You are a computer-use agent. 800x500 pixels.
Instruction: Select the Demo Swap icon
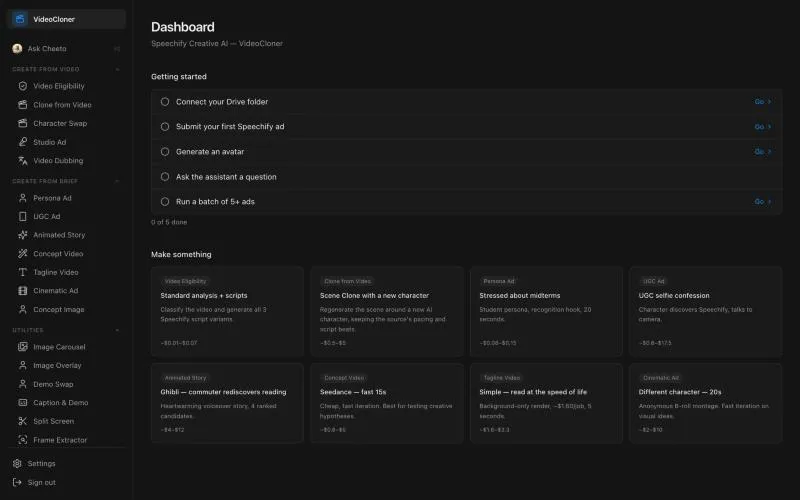click(x=22, y=384)
